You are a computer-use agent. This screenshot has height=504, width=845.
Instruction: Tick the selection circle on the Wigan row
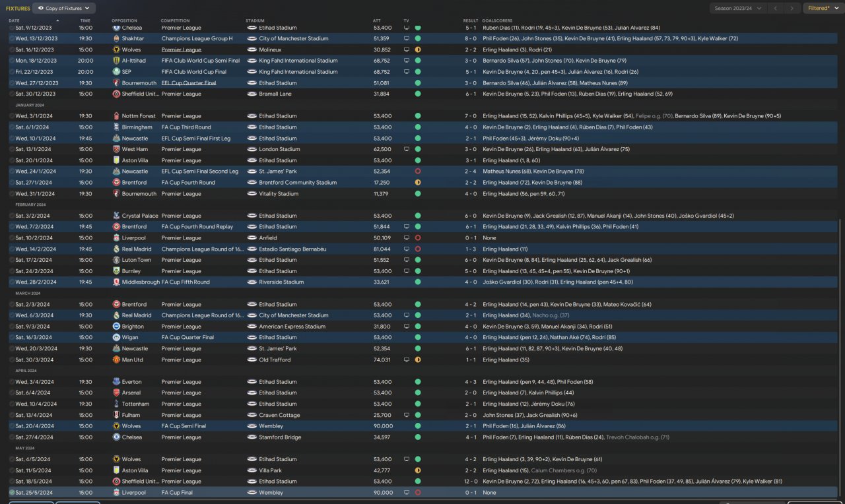coord(12,338)
